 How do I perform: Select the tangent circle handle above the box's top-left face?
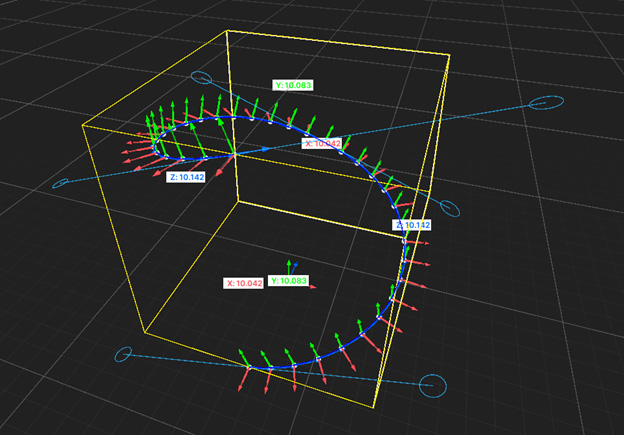pyautogui.click(x=201, y=78)
